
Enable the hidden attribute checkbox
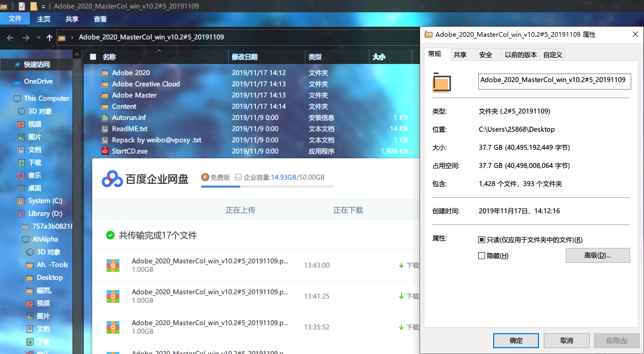coord(481,256)
